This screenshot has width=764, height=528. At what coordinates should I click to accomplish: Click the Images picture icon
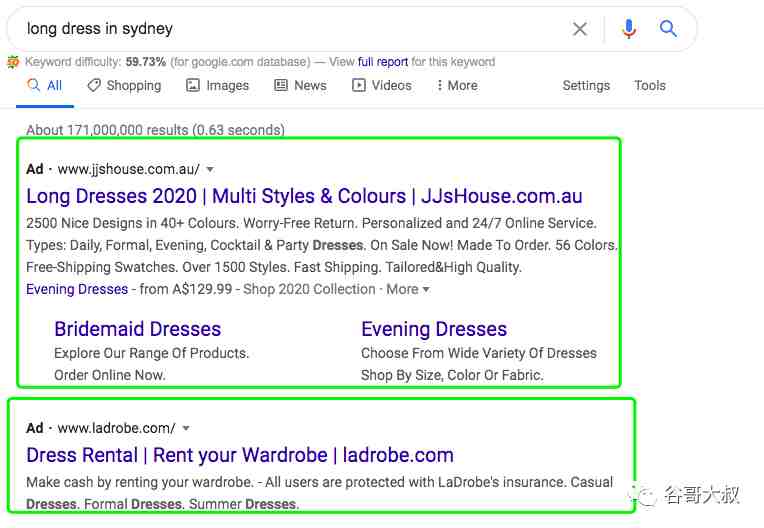click(193, 85)
